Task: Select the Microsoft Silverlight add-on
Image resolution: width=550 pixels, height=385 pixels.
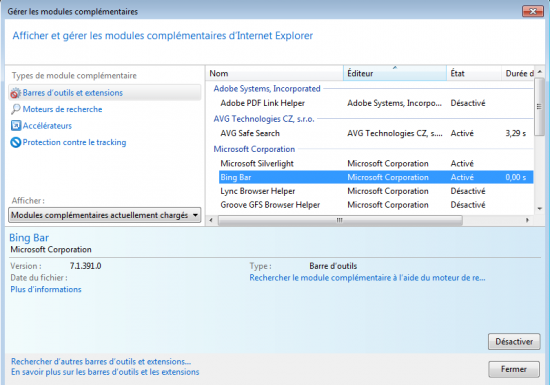Action: pyautogui.click(x=376, y=163)
